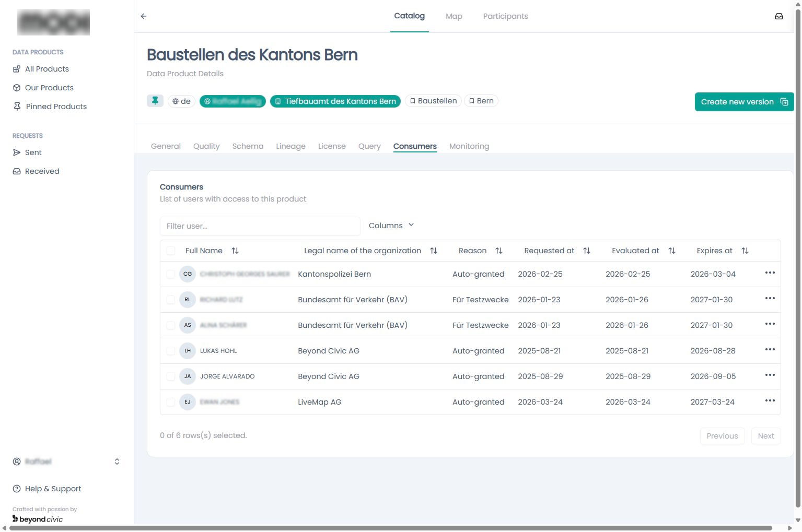802x532 pixels.
Task: Click the JA avatar of Jorge Alvarado
Action: click(188, 376)
